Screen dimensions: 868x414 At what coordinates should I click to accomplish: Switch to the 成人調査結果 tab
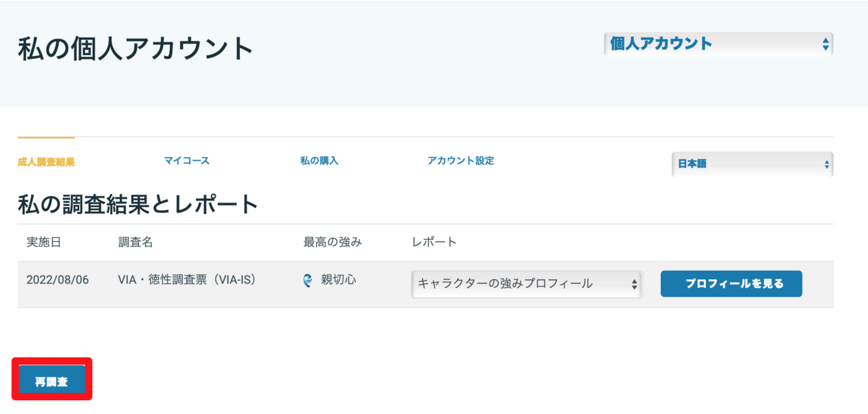46,162
